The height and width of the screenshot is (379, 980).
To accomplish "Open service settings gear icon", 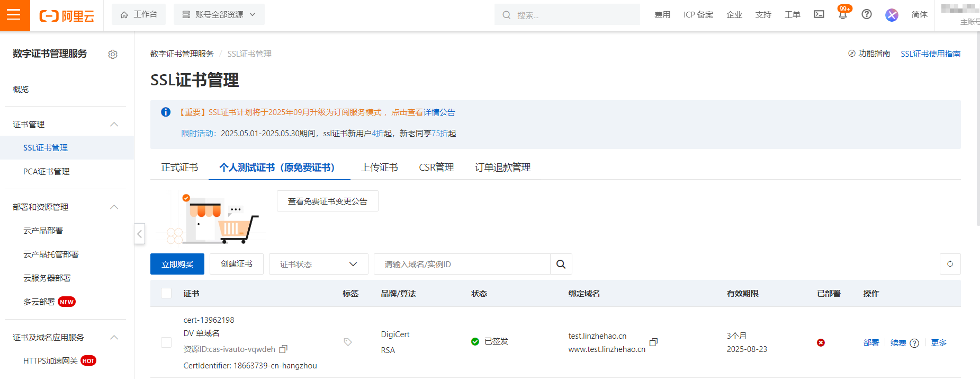I will click(113, 54).
